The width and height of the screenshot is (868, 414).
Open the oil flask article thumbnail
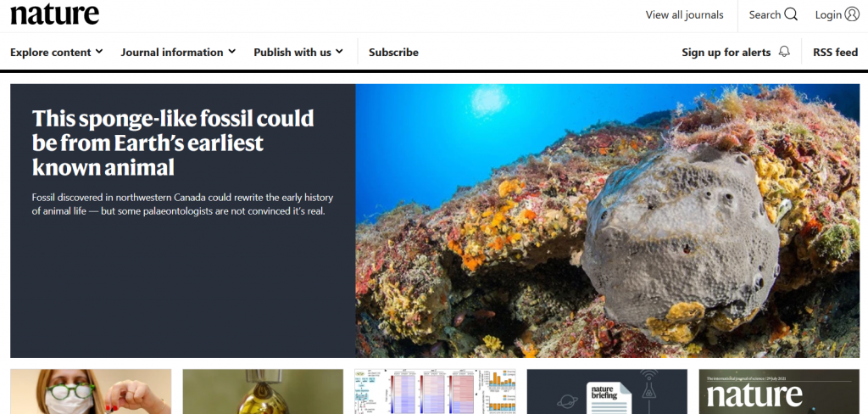pyautogui.click(x=263, y=391)
